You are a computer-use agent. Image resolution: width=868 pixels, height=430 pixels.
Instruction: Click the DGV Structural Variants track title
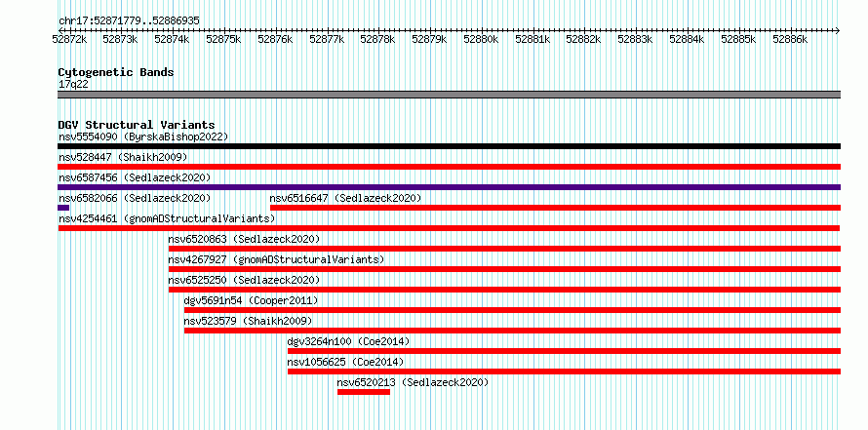pos(137,125)
